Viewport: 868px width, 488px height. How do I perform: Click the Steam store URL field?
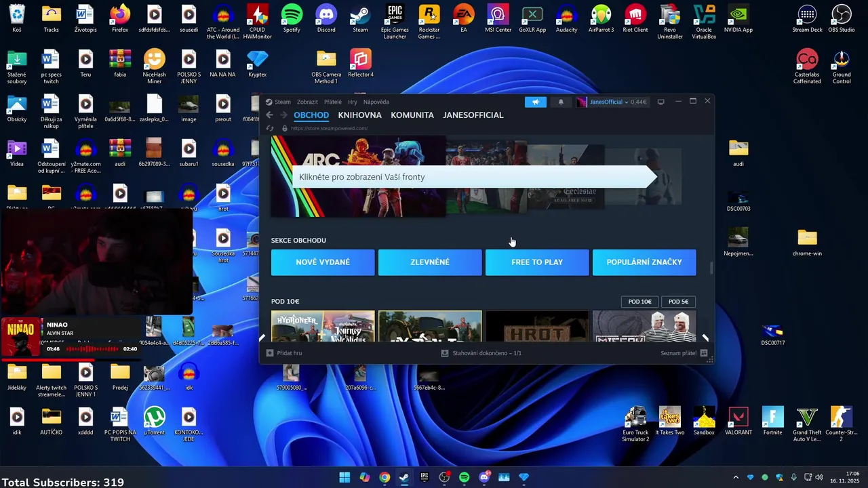click(x=329, y=128)
